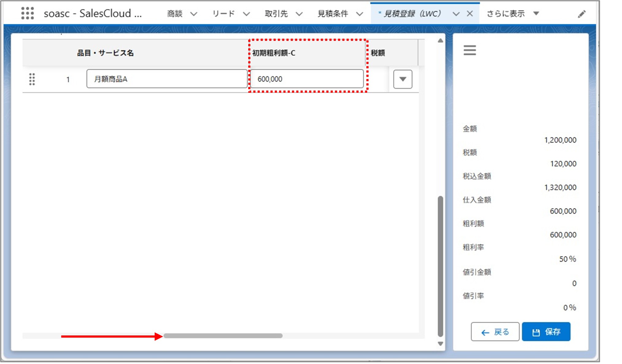622x364 pixels.
Task: Switch to the 取引先 tab
Action: pos(276,13)
